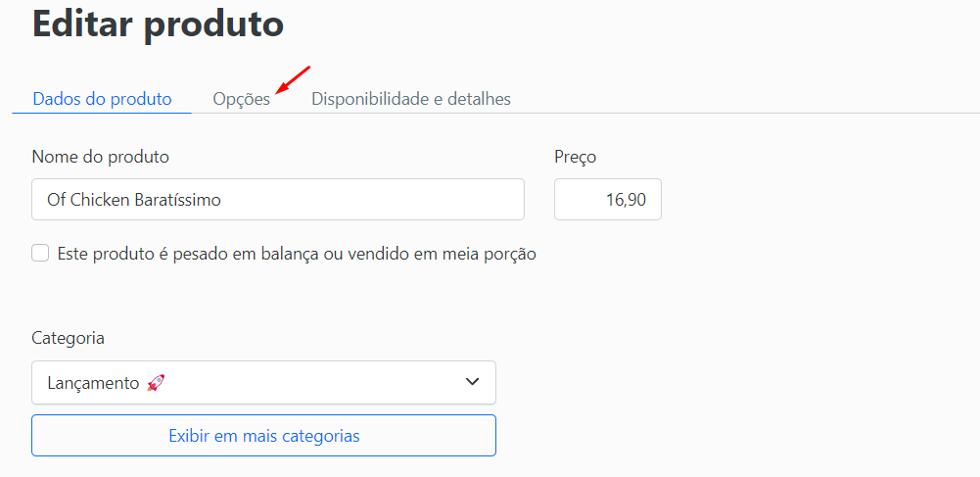Screen dimensions: 980x477
Task: Focus the Preço input showing 16,90
Action: coord(608,200)
